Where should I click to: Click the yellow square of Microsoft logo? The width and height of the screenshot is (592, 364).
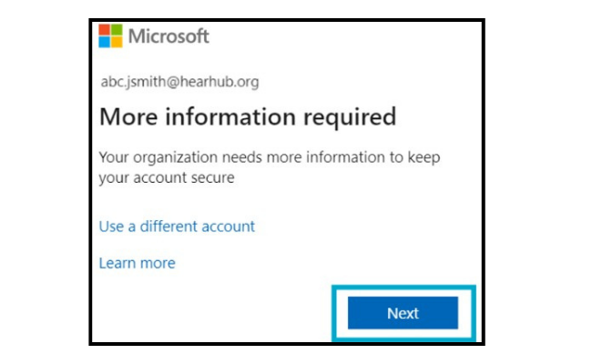[x=117, y=42]
